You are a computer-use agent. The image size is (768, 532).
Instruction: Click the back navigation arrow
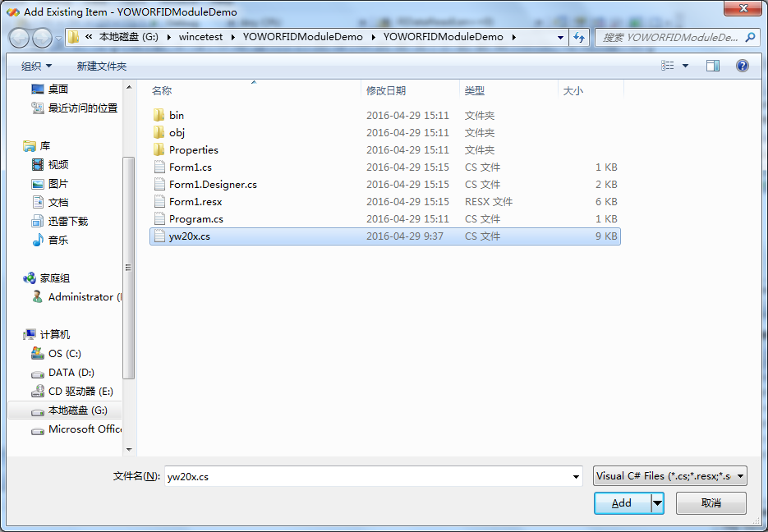(19, 38)
